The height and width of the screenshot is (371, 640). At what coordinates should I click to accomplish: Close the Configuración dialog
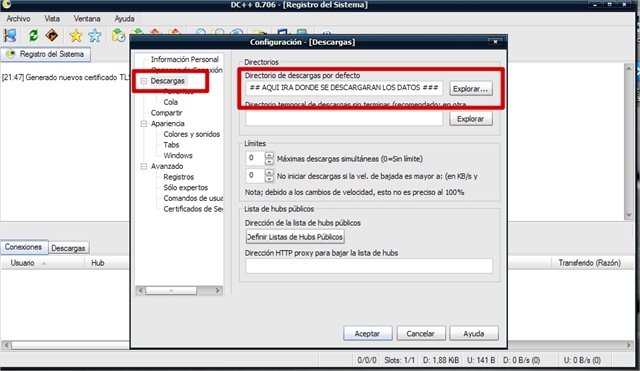(x=496, y=42)
